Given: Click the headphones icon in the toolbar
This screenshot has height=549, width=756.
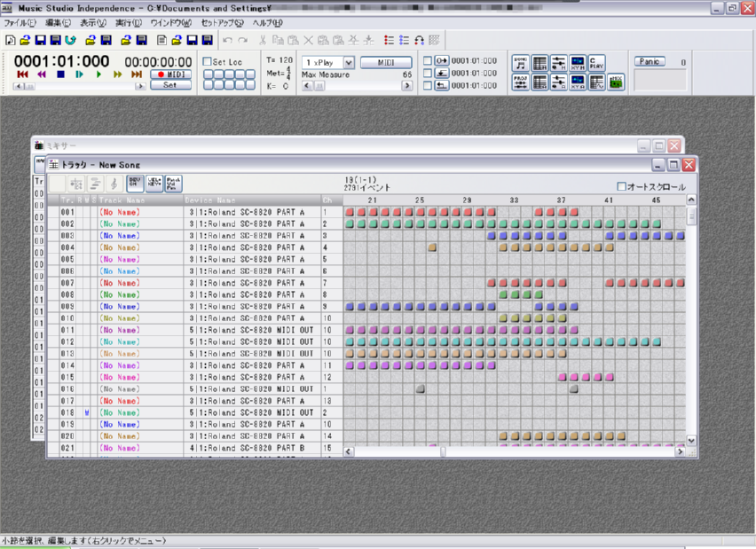Looking at the screenshot, I should pos(419,41).
